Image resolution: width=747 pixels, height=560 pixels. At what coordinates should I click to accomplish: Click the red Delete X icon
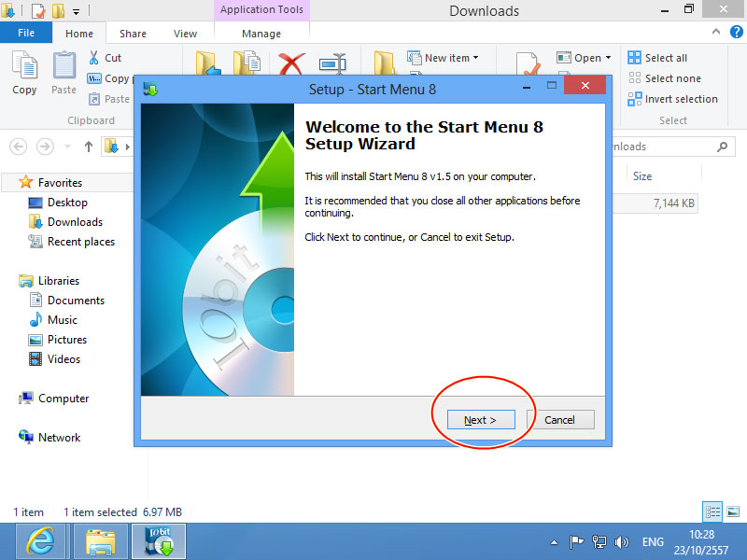click(291, 63)
